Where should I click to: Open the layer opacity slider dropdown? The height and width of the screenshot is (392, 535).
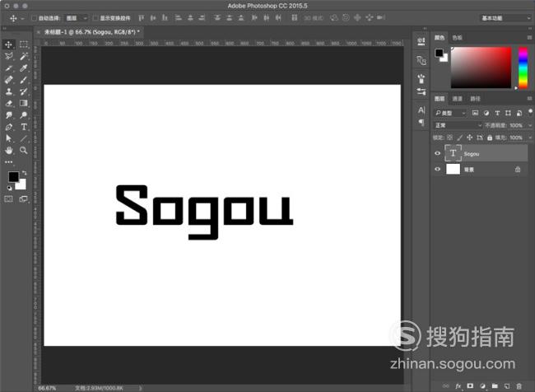[530, 126]
